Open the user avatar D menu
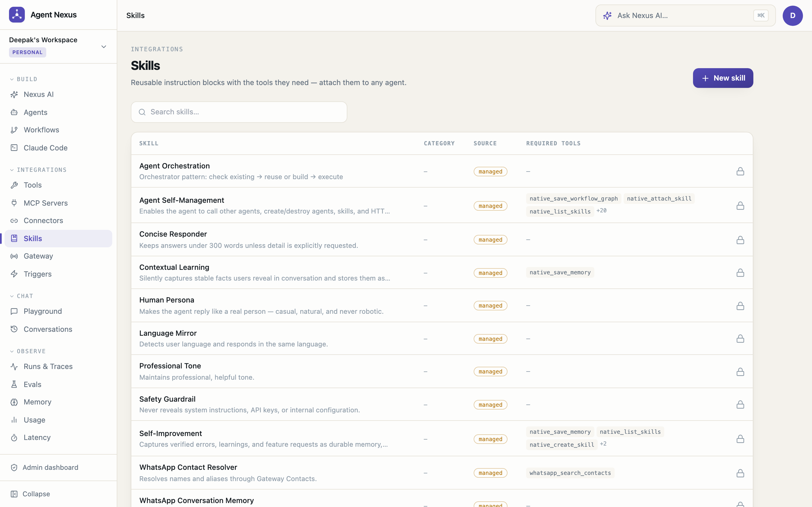This screenshot has height=507, width=812. [x=793, y=16]
